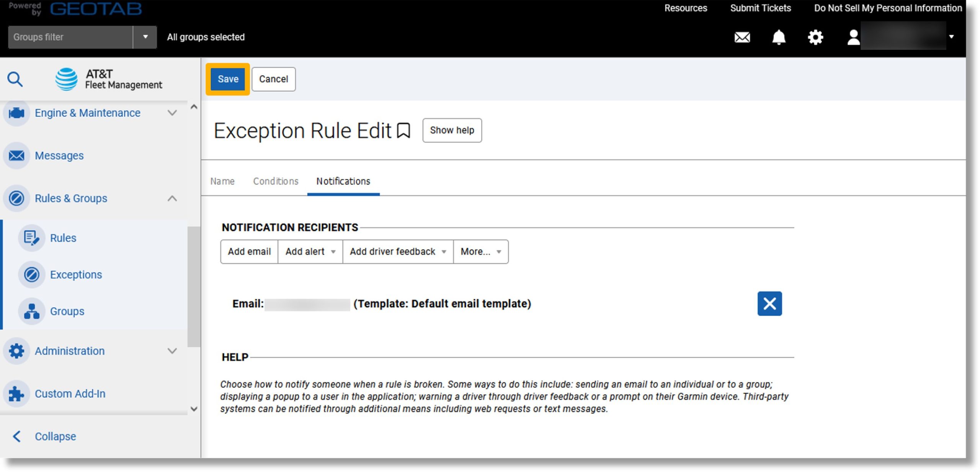Viewport: 980px width, 472px height.
Task: Click the Collapse left-arrow icon
Action: [x=16, y=436]
